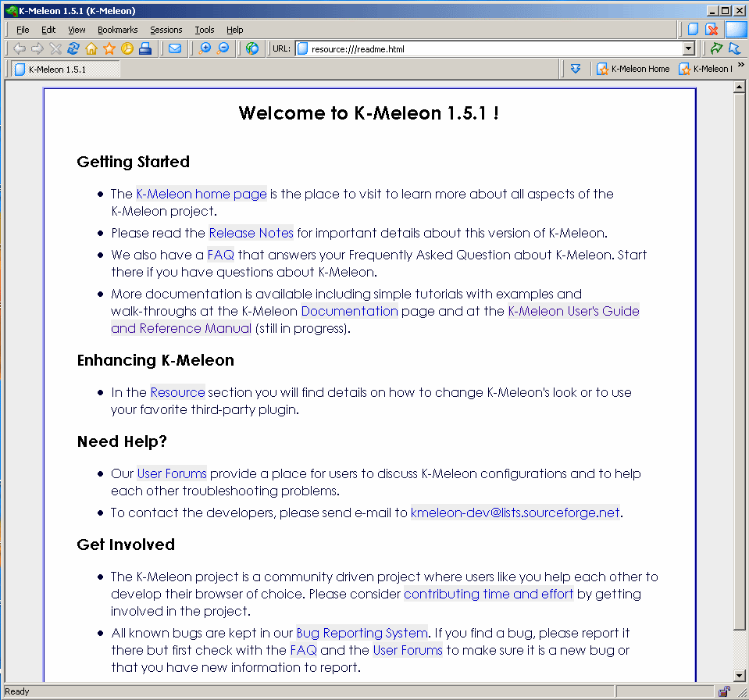Click the green Go arrow icon
The height and width of the screenshot is (700, 749).
(715, 48)
